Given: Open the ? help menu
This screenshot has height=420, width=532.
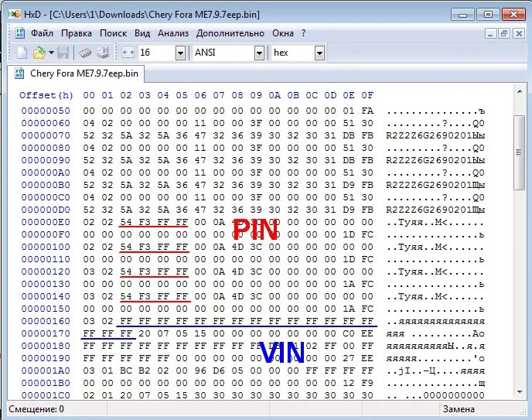Looking at the screenshot, I should (x=303, y=33).
